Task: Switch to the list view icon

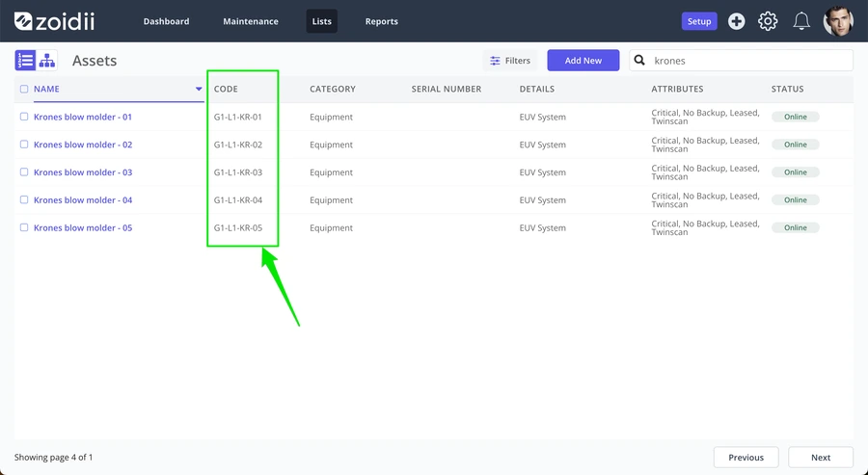Action: click(x=25, y=61)
